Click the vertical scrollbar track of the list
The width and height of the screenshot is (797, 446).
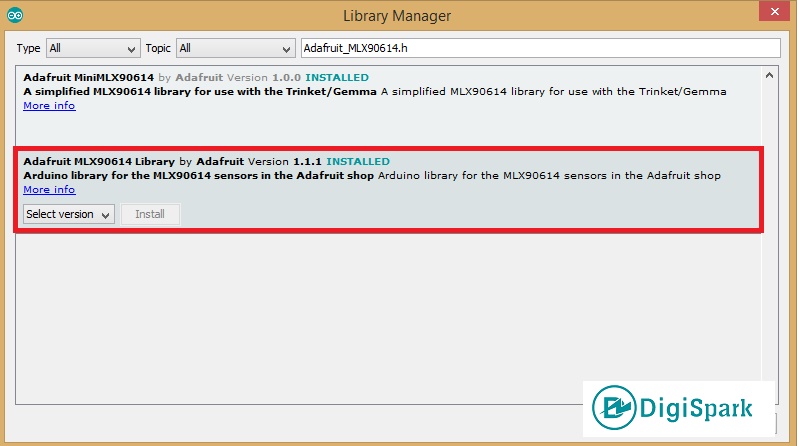click(x=770, y=250)
